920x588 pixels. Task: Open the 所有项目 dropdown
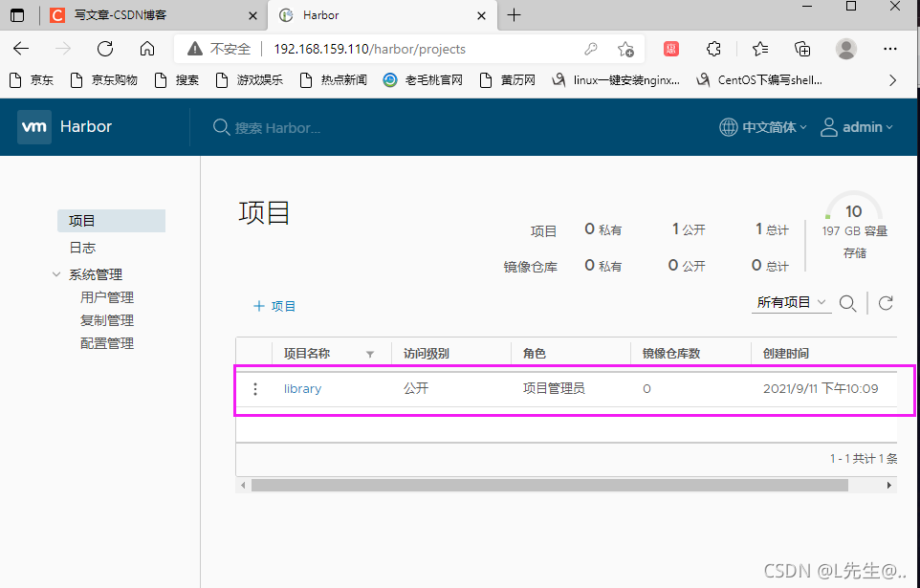pyautogui.click(x=791, y=303)
